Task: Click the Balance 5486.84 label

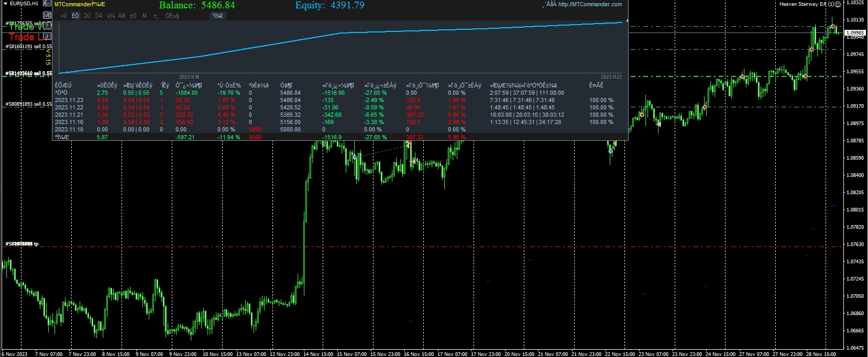Action: (x=197, y=6)
